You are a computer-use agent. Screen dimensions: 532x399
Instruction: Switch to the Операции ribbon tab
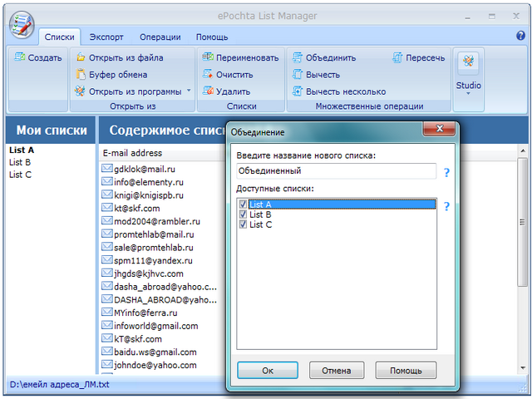[x=160, y=37]
